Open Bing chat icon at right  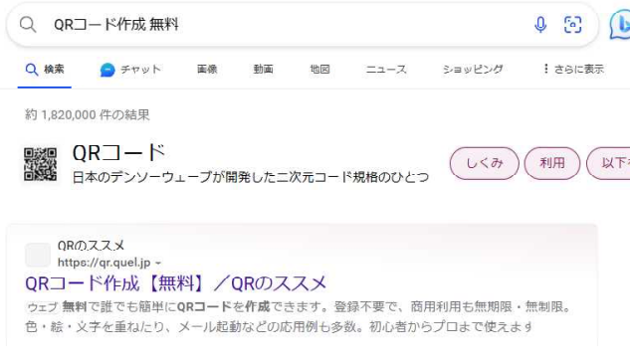pyautogui.click(x=620, y=25)
